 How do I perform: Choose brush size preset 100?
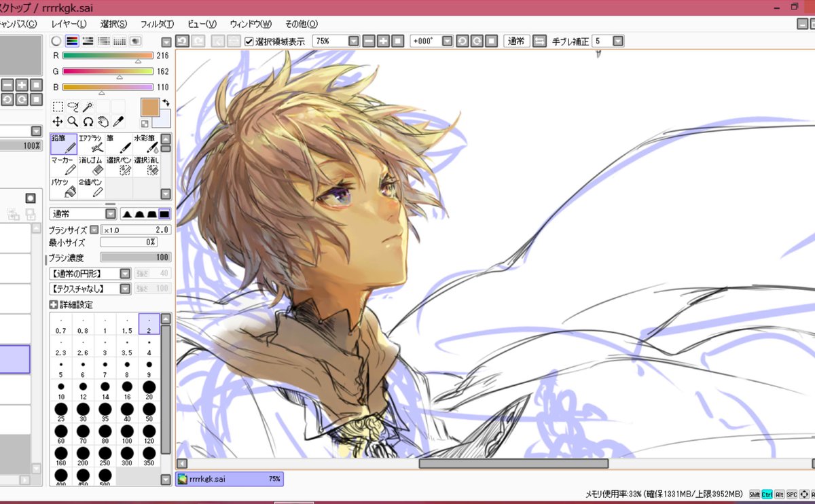point(127,433)
